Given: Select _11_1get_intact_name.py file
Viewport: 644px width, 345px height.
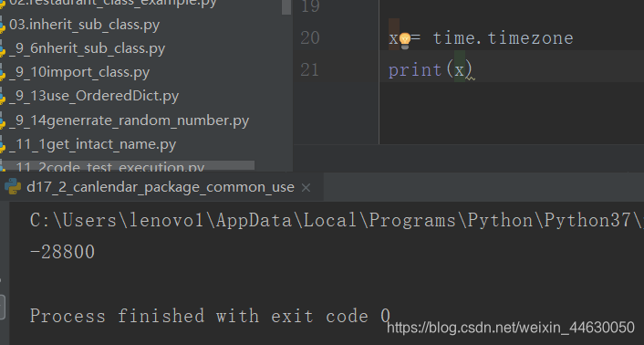Looking at the screenshot, I should click(92, 144).
